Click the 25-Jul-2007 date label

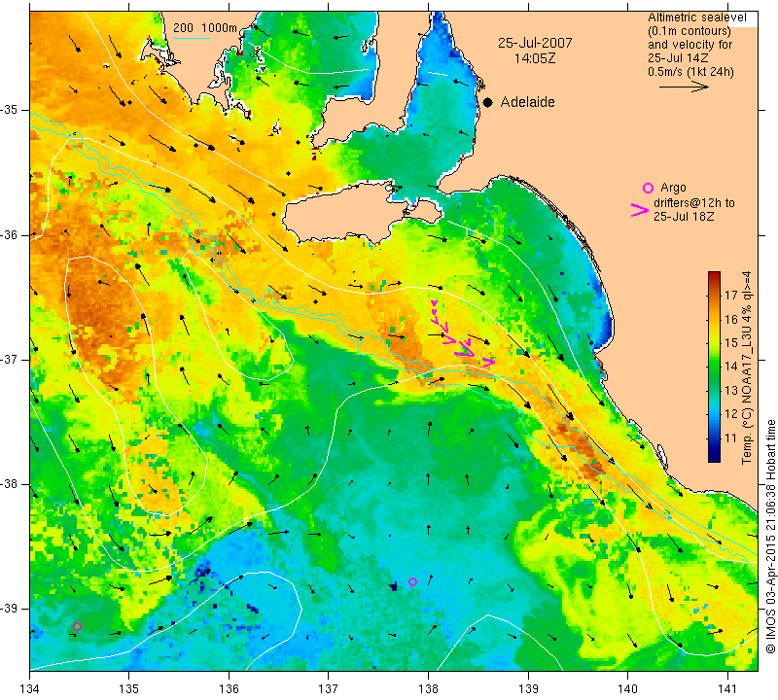[535, 43]
